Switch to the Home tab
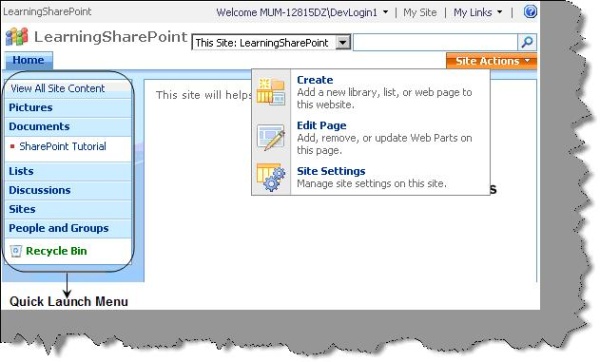The width and height of the screenshot is (600, 362). coord(28,60)
